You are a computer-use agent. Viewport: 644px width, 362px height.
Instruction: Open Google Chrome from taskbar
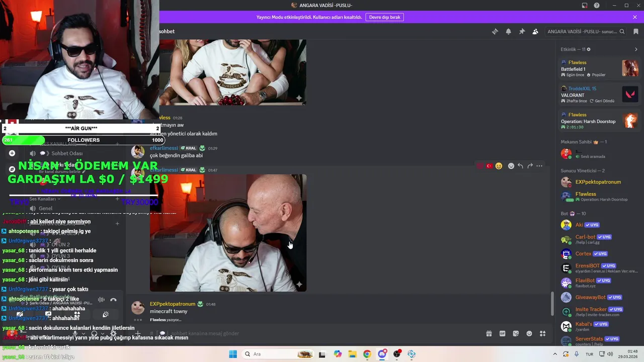click(x=367, y=354)
